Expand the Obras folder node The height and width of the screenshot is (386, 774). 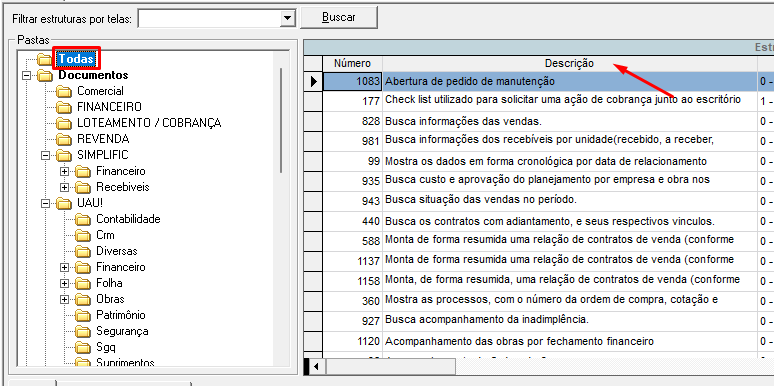(x=64, y=300)
